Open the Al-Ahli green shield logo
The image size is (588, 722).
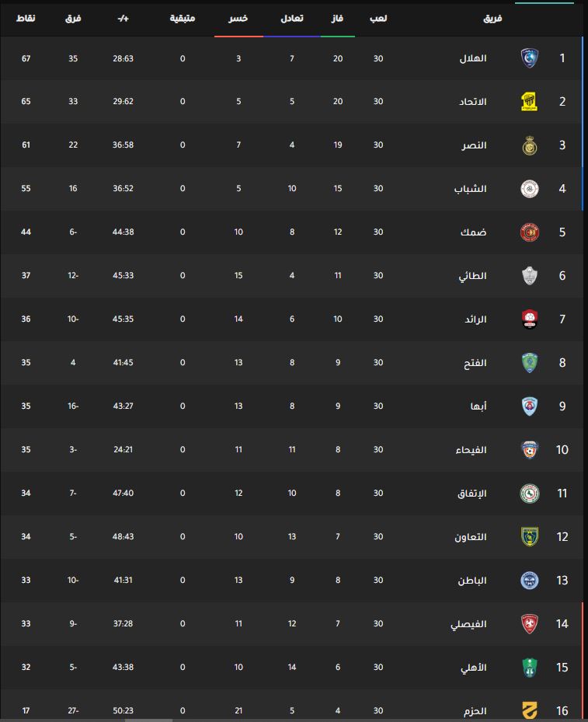coord(530,668)
